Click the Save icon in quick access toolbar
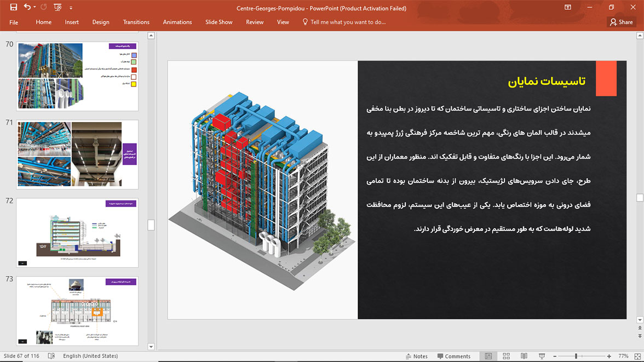Screen dimensions: 644x362 click(14, 7)
